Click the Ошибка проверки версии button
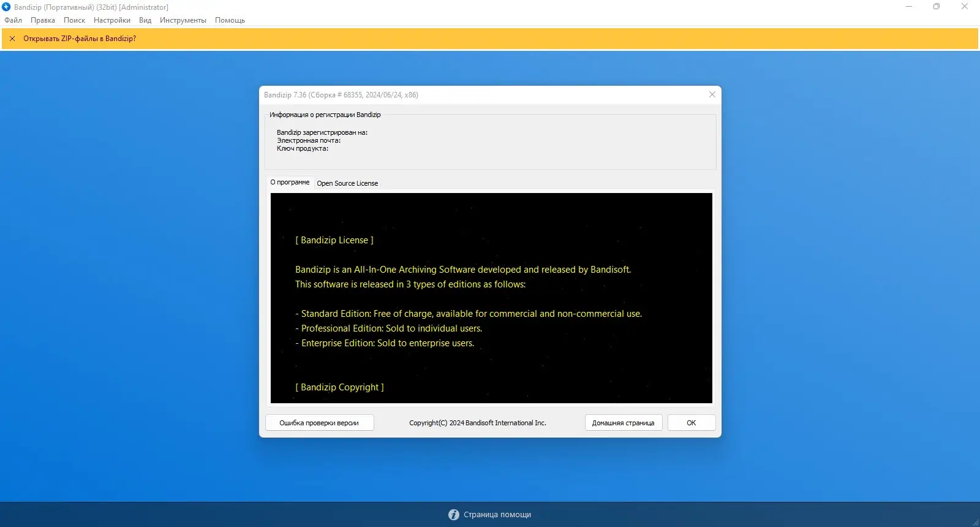 point(319,423)
